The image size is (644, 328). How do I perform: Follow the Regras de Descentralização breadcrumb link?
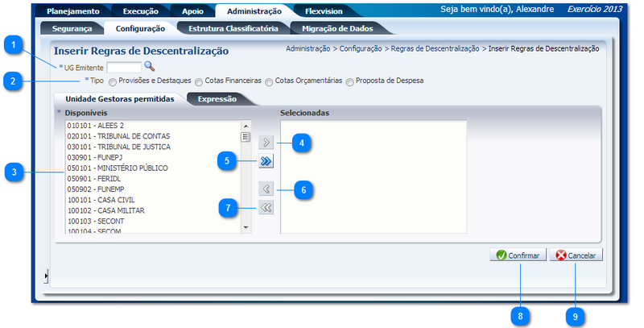point(436,49)
